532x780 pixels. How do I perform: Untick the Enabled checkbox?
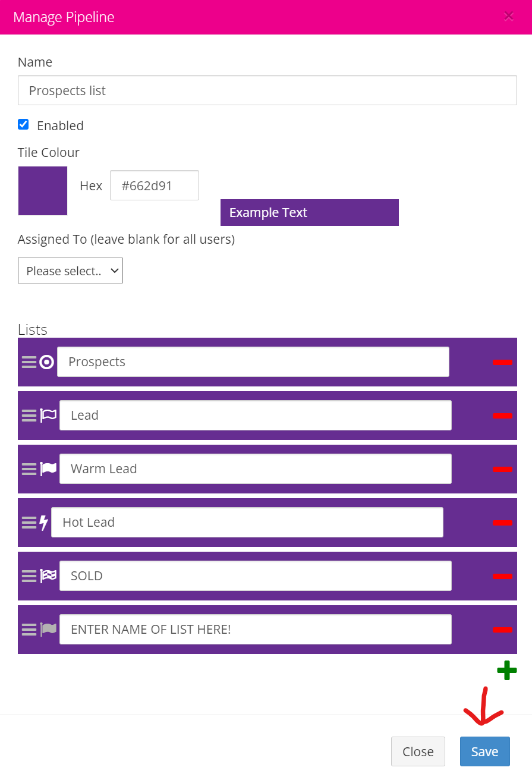(x=23, y=125)
